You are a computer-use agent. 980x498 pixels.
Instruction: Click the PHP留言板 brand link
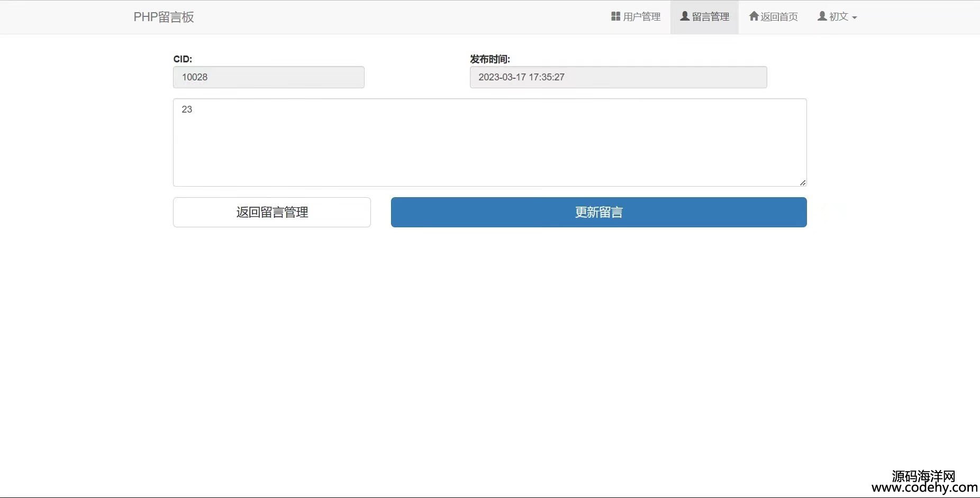[164, 17]
